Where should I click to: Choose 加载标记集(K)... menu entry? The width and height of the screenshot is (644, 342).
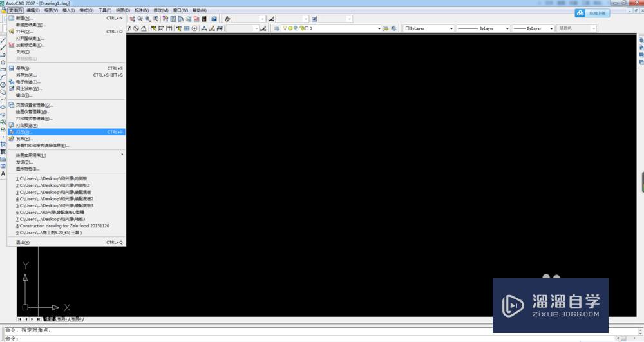click(x=66, y=45)
